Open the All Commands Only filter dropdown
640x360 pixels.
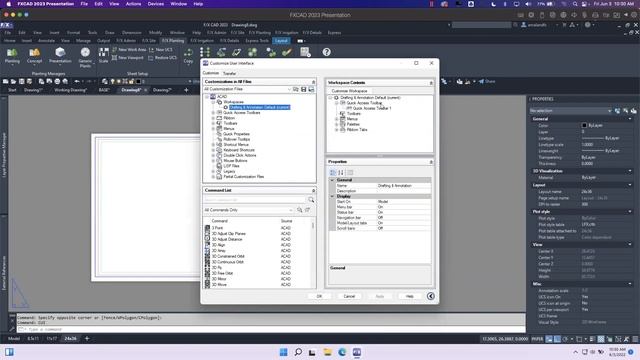coord(249,210)
